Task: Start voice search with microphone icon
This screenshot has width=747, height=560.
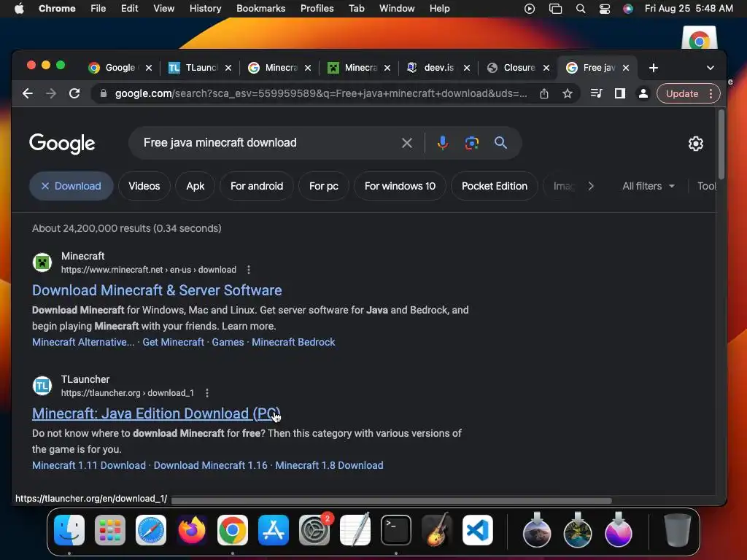Action: click(443, 142)
